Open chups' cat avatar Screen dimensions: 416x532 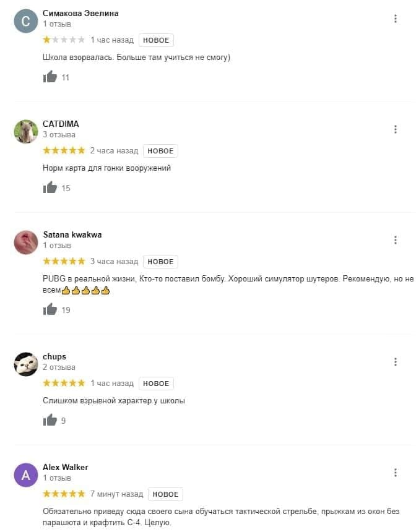click(x=26, y=364)
